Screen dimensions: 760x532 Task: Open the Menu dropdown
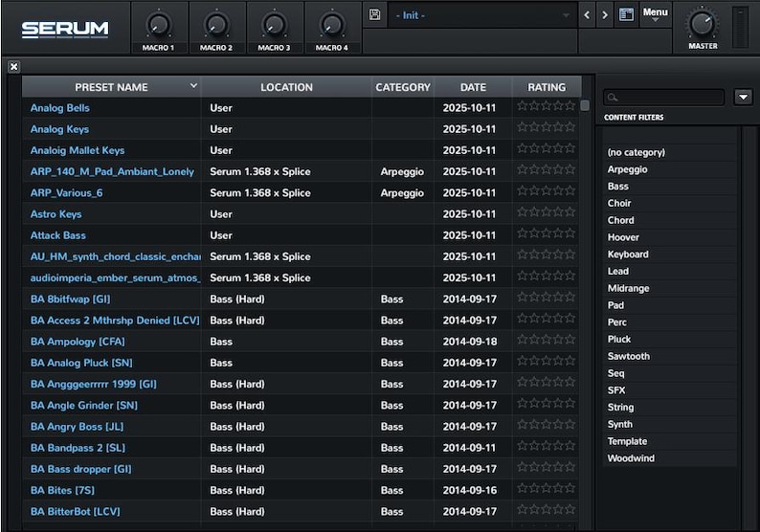[656, 14]
